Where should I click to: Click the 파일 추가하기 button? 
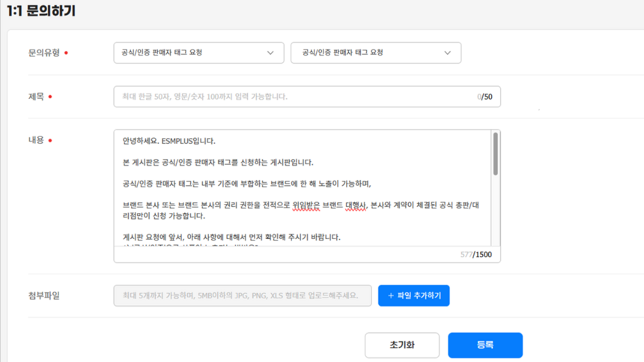coord(413,295)
